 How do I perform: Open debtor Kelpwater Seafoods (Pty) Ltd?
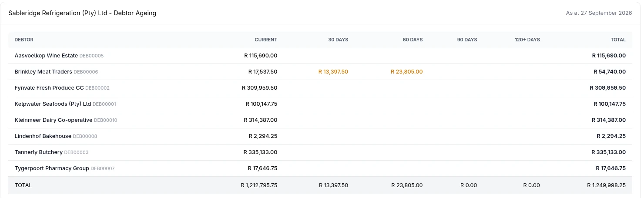53,104
